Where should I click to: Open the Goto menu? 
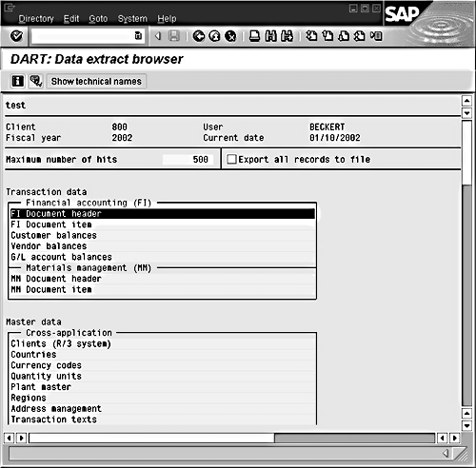[x=98, y=19]
